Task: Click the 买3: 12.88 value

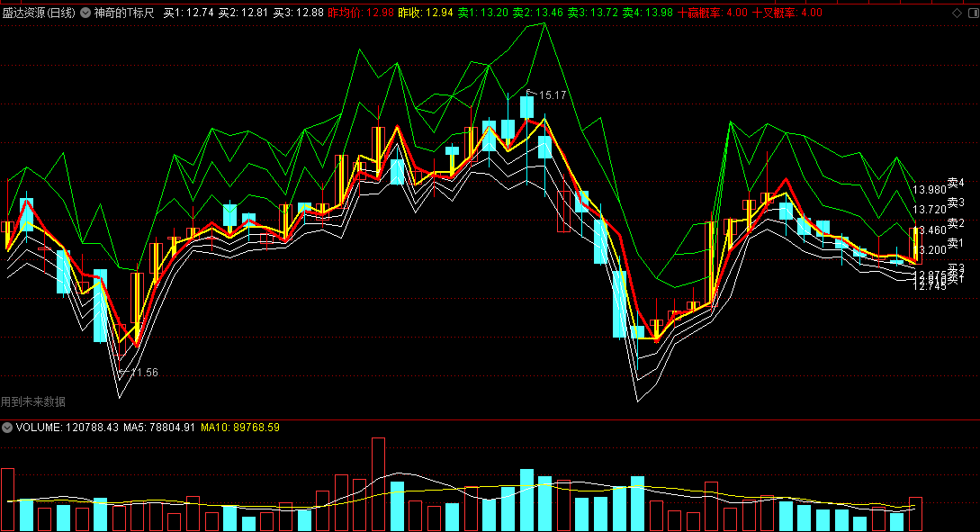Action: tap(298, 13)
